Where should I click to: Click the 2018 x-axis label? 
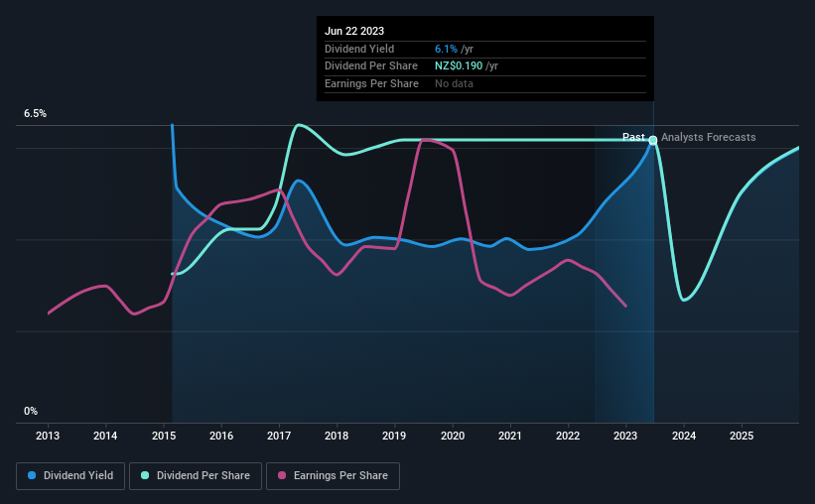337,436
